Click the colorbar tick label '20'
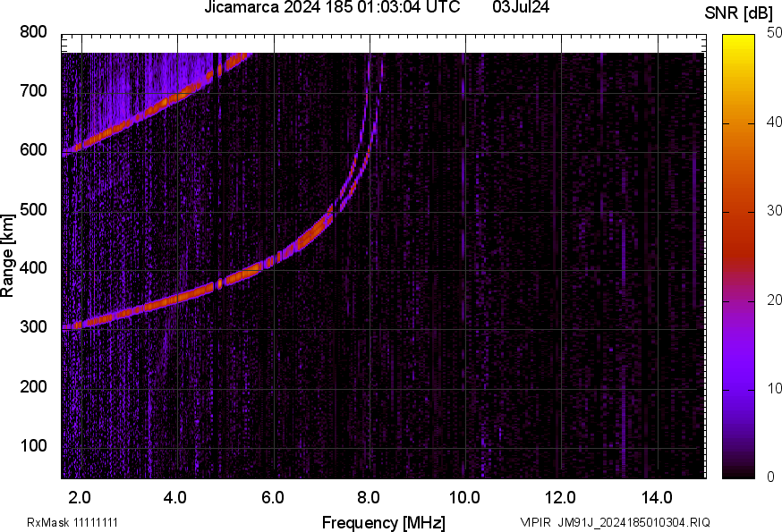 click(x=774, y=300)
